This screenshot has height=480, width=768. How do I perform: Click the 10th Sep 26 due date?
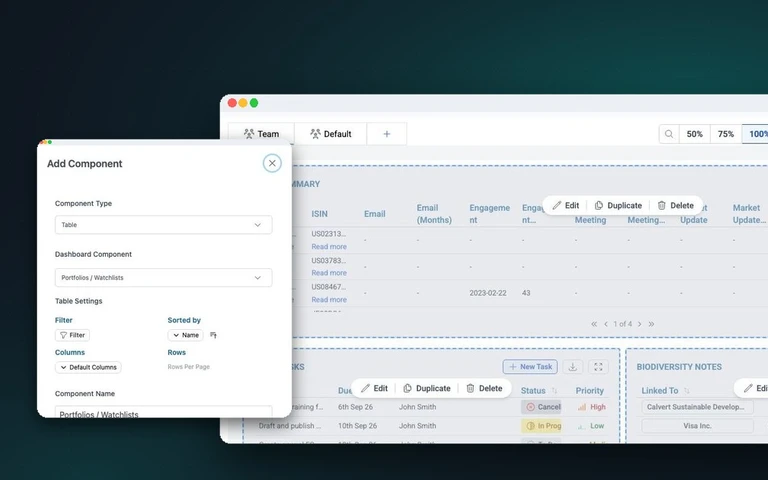click(x=358, y=426)
